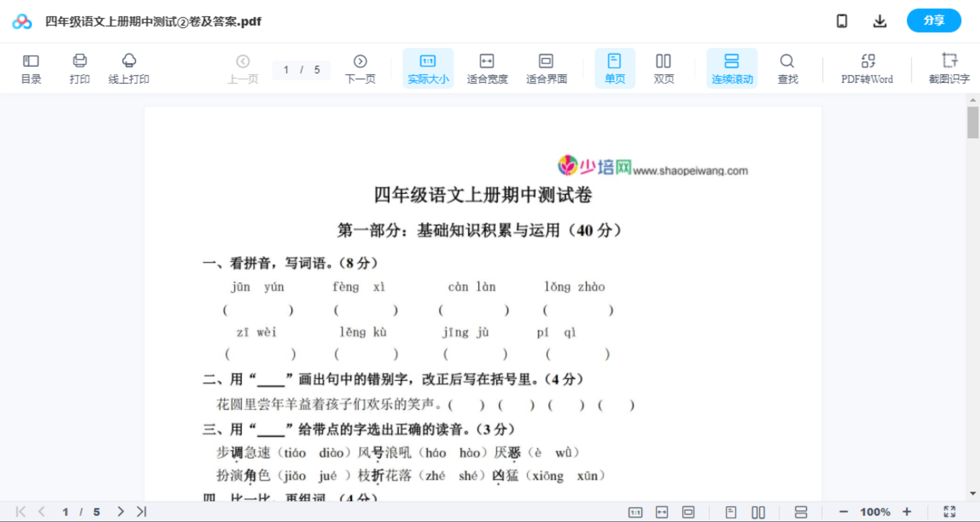Click the 线上打印 online print icon
Screen dimensions: 980x522
click(129, 68)
